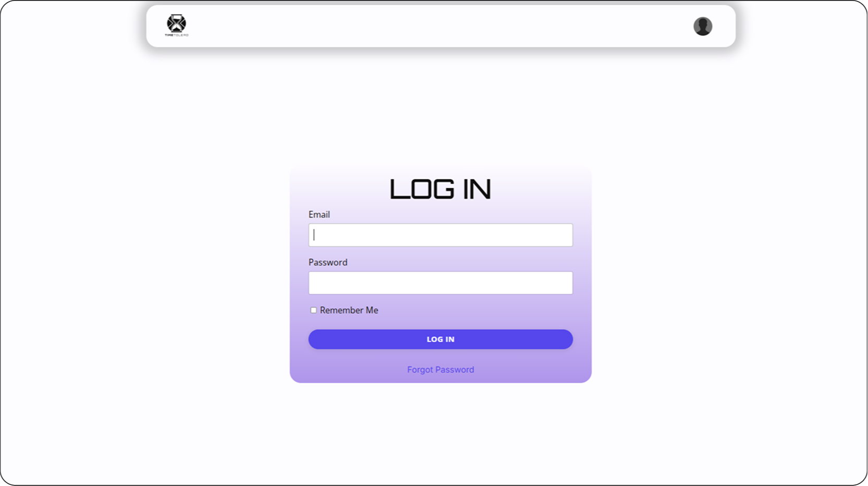The width and height of the screenshot is (868, 486).
Task: Open the Forgot Password link
Action: tap(441, 370)
